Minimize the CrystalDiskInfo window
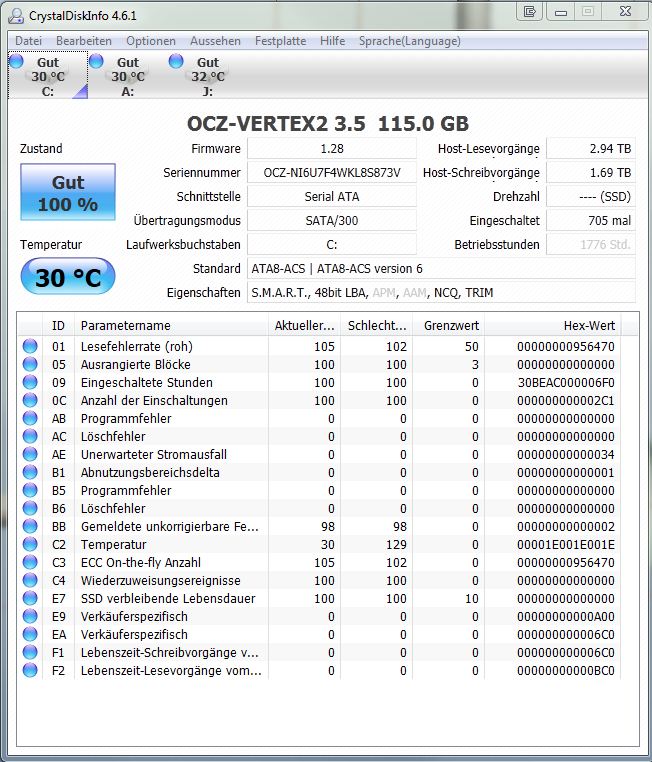 (x=561, y=11)
